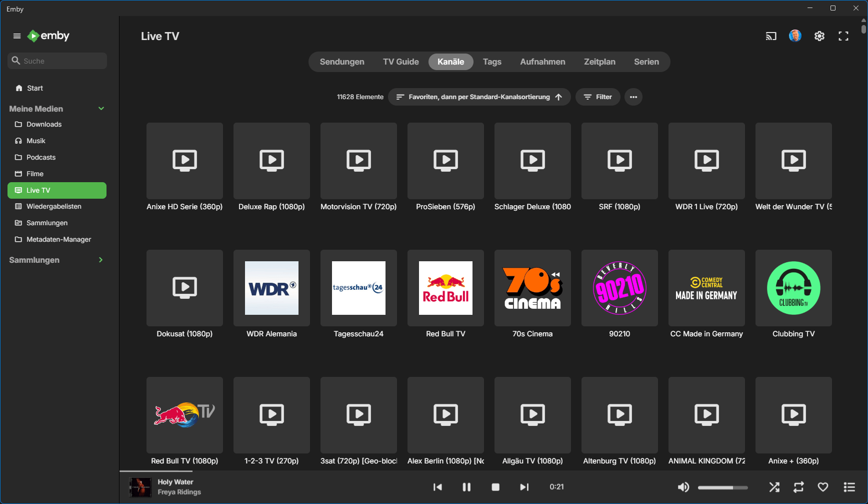Switch to the TV Guide tab
The width and height of the screenshot is (868, 504).
[400, 62]
